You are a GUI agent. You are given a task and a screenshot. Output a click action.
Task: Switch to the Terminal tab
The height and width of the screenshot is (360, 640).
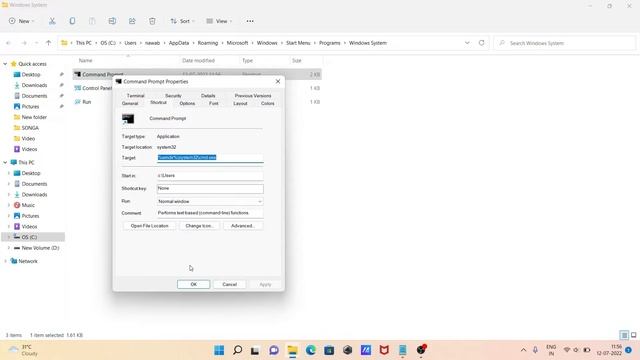coord(136,96)
